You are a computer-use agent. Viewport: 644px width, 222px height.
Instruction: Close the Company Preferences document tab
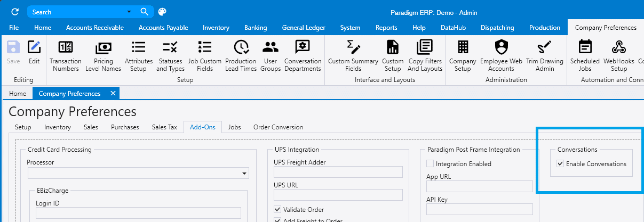coord(113,94)
